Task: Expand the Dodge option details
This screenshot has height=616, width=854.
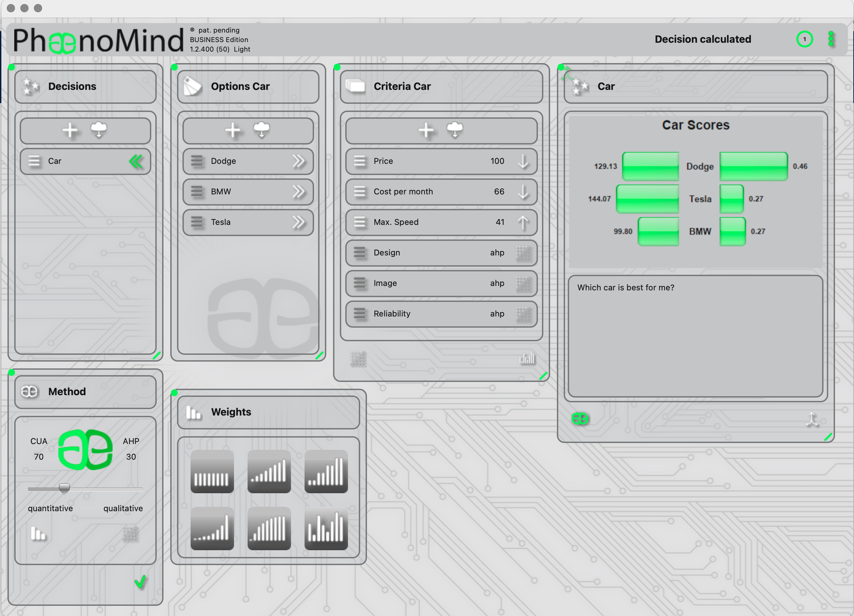Action: click(299, 161)
